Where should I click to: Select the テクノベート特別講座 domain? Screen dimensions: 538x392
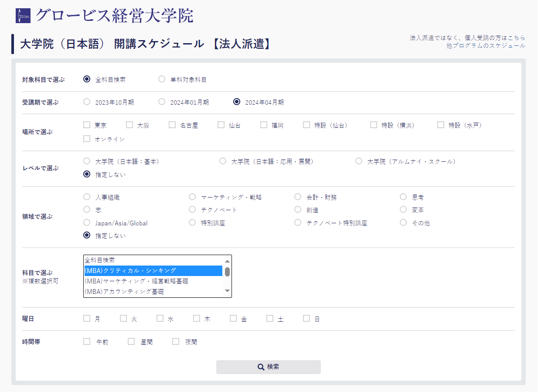tap(298, 222)
